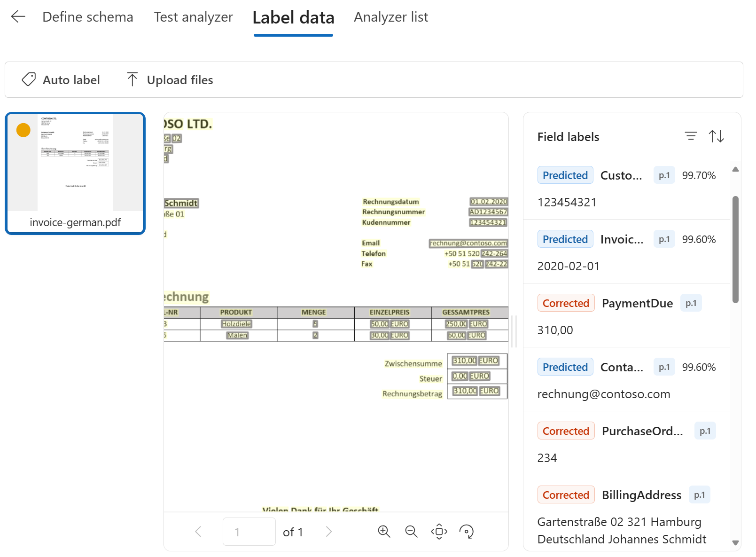
Task: Select the invoice-german.pdf thumbnail
Action: point(75,173)
